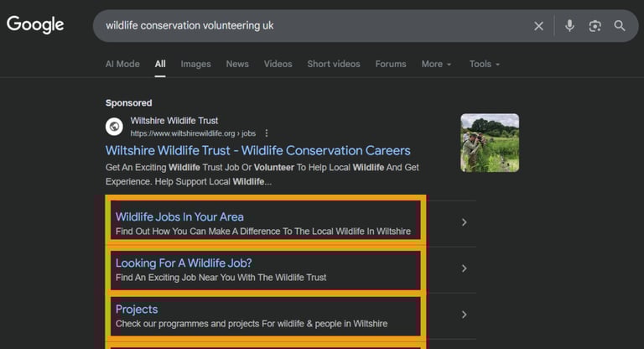Viewport: 644px width, 349px height.
Task: Submit search with magnifying glass icon
Action: [x=620, y=26]
